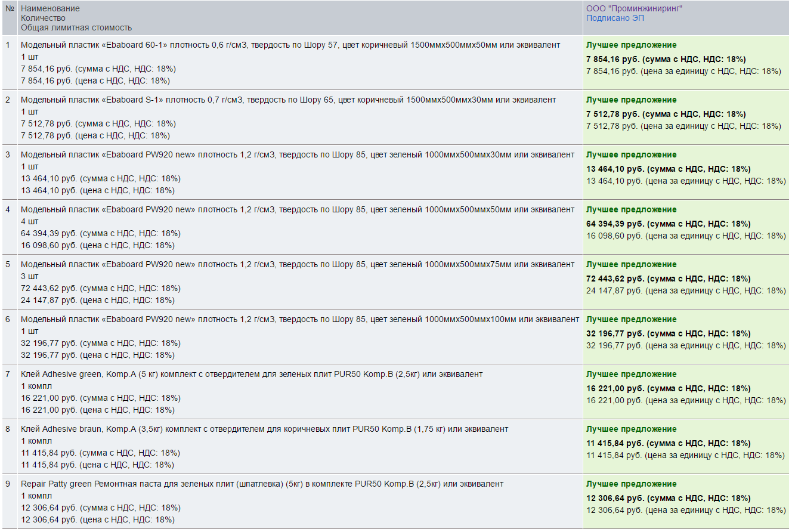Click the row number 5 cell
Viewport: 792px width, 532px height.
10,282
